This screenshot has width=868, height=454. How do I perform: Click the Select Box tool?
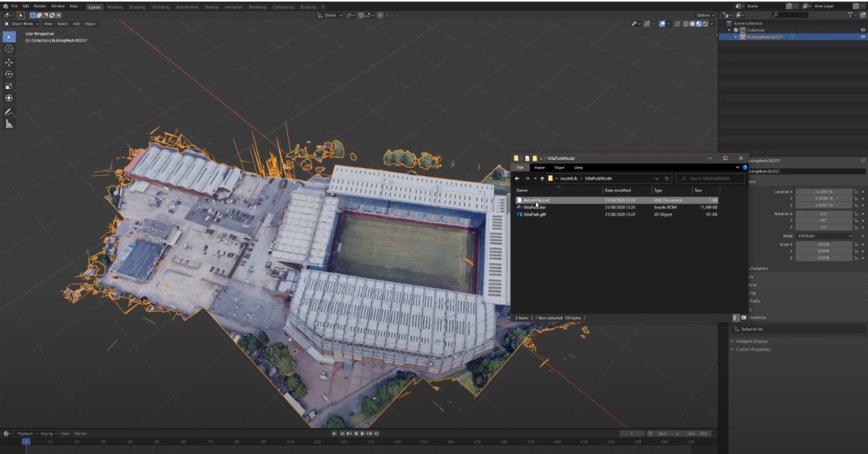tap(9, 37)
